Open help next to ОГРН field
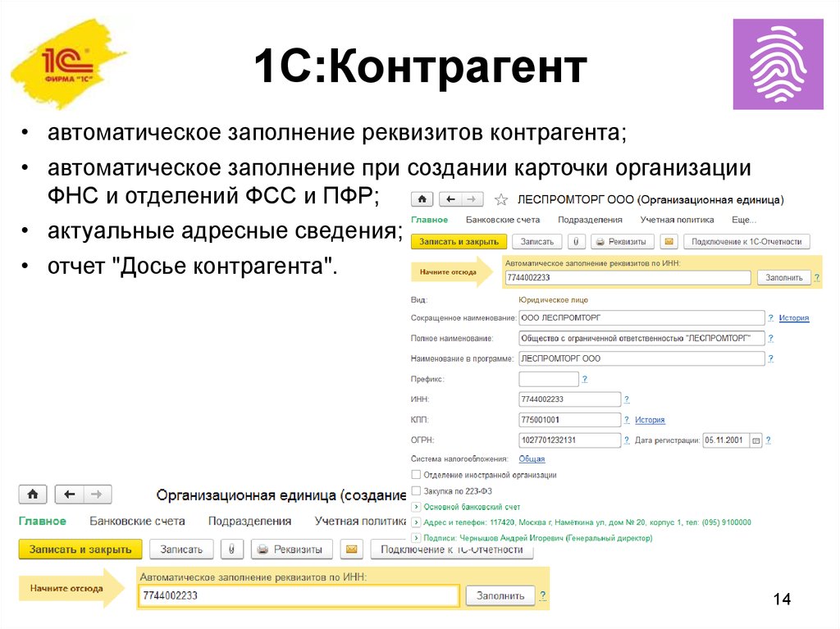Viewport: 840px width, 629px height. [626, 440]
